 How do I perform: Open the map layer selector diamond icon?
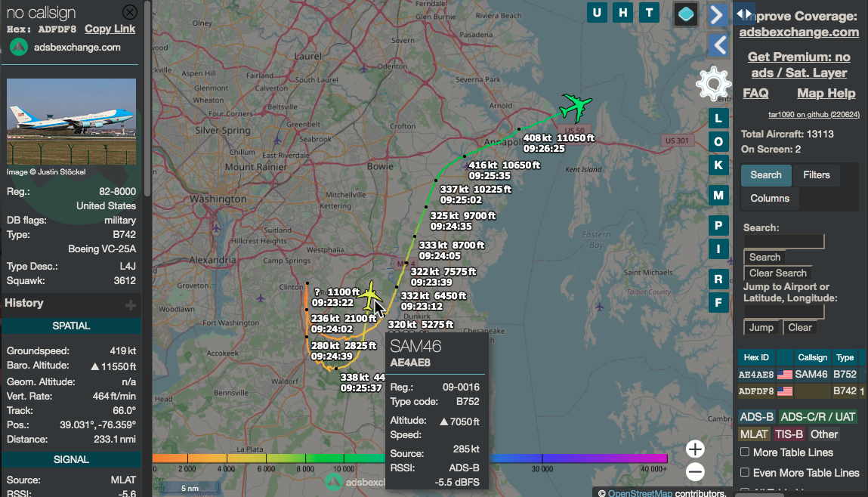686,14
